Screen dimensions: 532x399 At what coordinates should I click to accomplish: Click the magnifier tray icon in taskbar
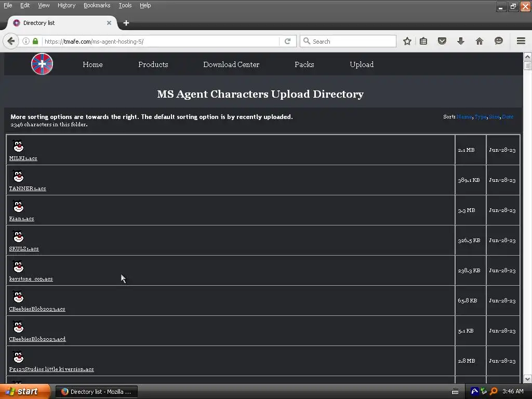(494, 391)
